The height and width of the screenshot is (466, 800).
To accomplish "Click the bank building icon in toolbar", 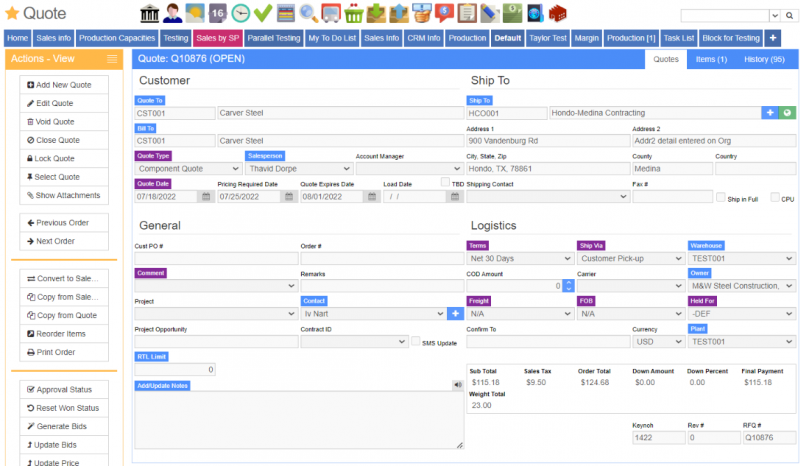I will pos(151,14).
